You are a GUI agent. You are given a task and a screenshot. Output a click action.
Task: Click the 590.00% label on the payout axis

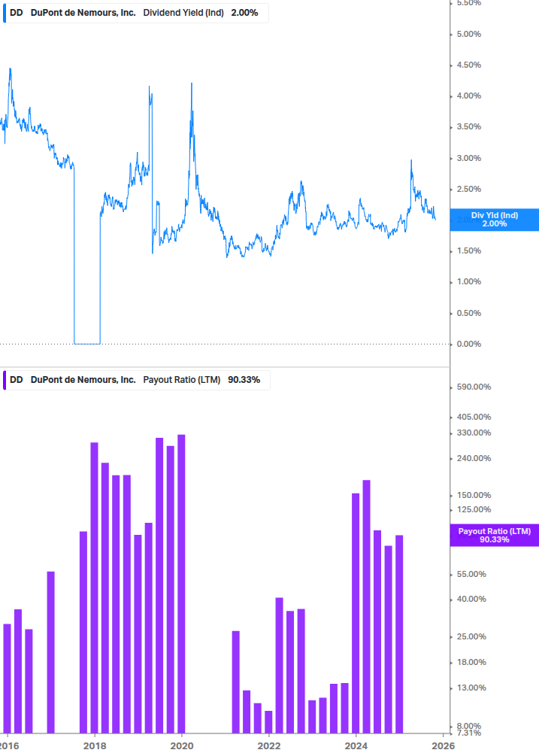(x=474, y=387)
